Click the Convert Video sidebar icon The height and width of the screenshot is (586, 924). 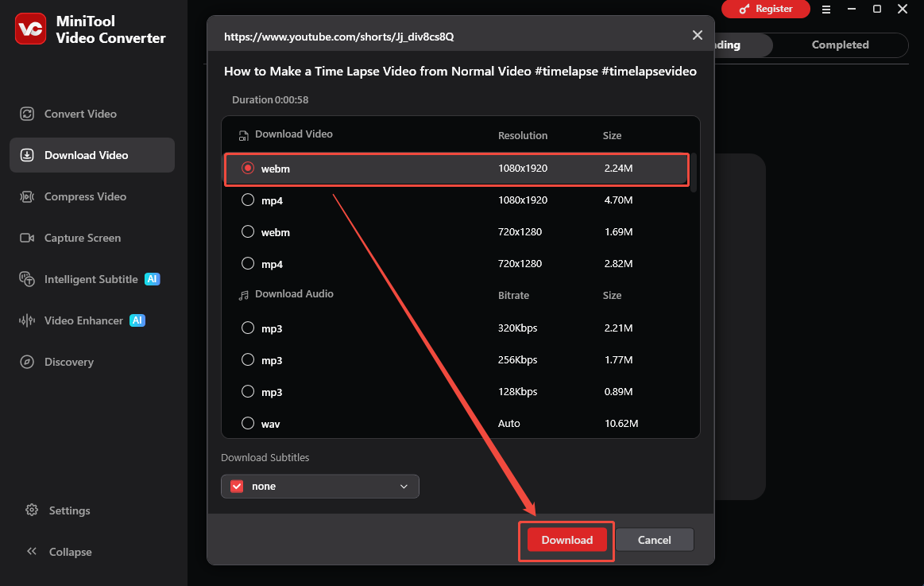tap(27, 114)
